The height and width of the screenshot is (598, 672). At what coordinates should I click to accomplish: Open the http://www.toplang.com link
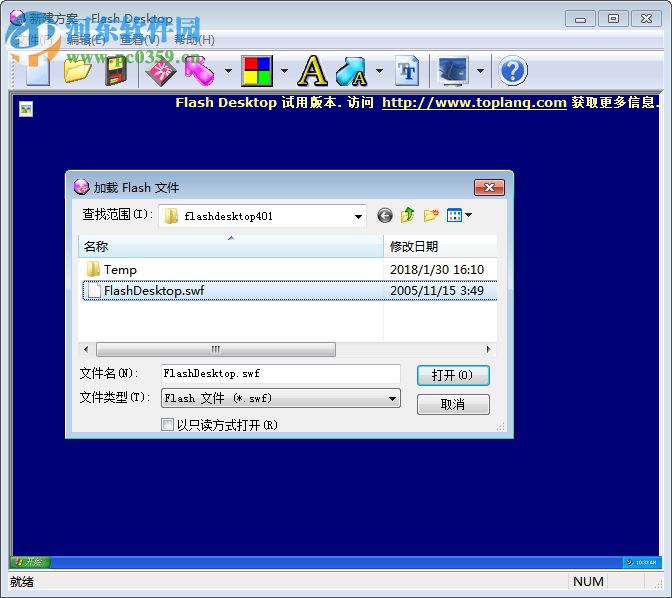tap(474, 102)
